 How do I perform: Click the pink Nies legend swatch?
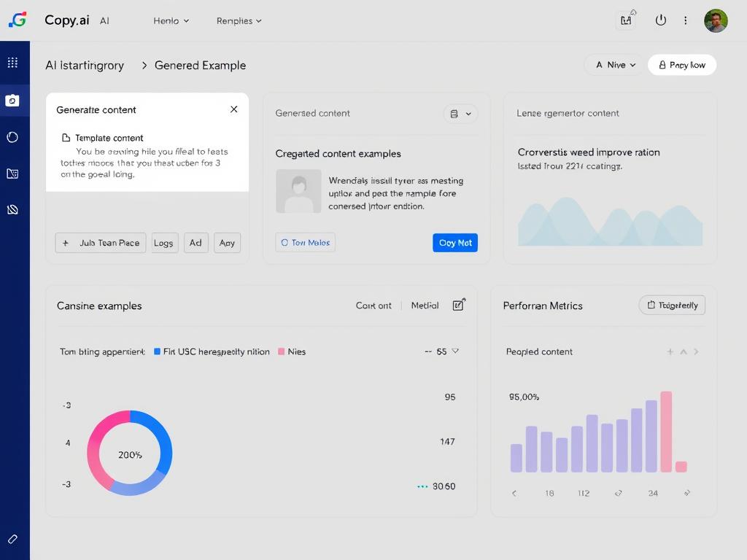(x=281, y=351)
